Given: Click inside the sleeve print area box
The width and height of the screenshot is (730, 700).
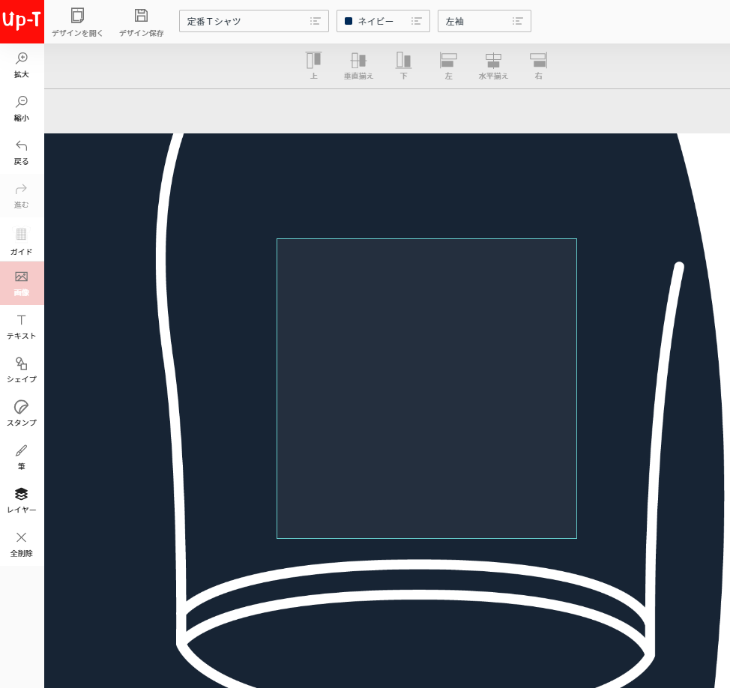Looking at the screenshot, I should [x=426, y=388].
